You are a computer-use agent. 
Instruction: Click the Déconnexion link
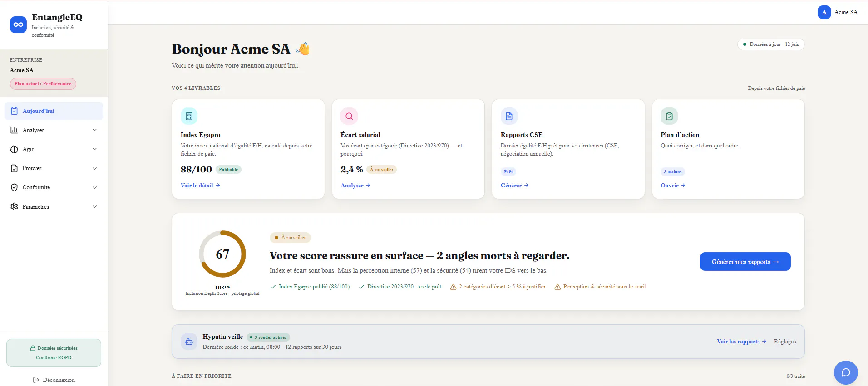click(x=54, y=380)
